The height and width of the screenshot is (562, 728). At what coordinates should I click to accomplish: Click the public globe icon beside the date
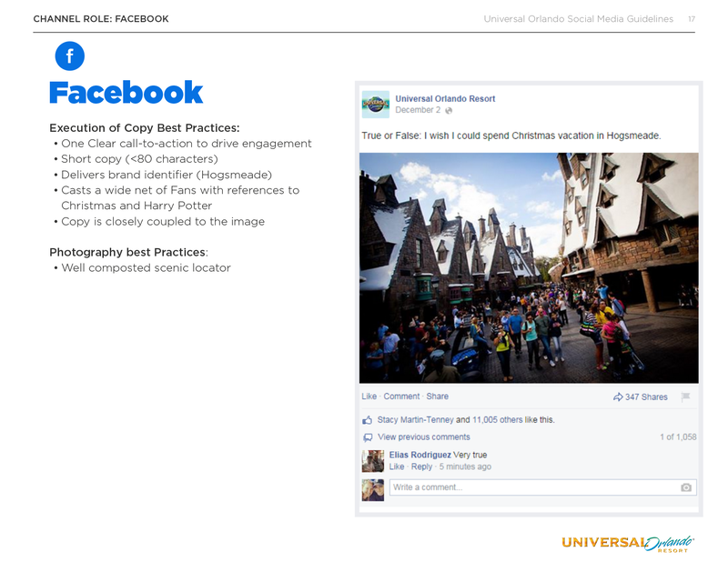(x=449, y=110)
